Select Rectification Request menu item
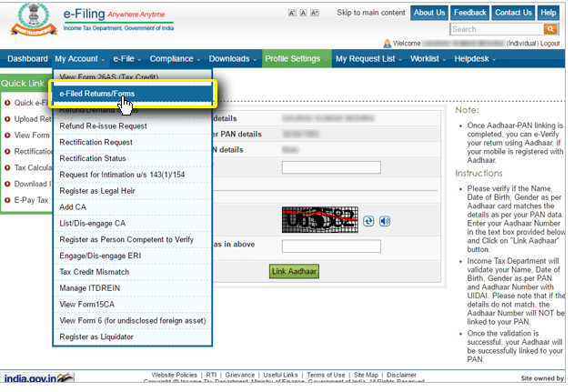The image size is (574, 392). [x=133, y=142]
